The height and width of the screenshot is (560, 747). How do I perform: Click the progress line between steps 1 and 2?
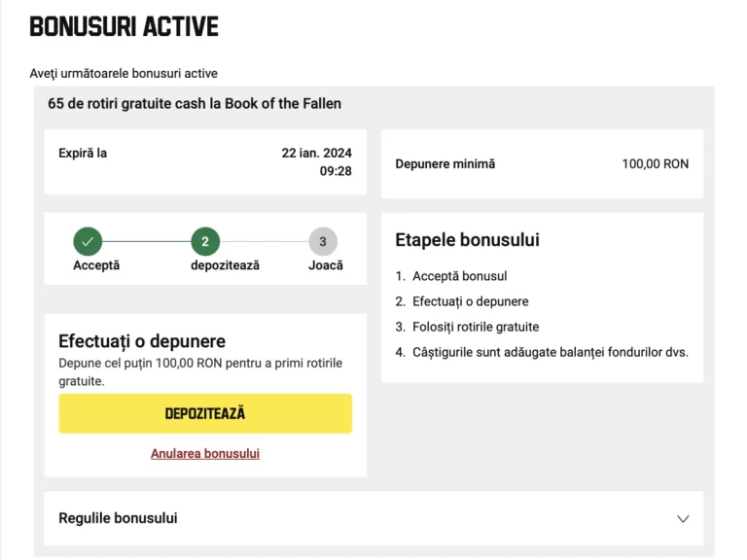147,241
